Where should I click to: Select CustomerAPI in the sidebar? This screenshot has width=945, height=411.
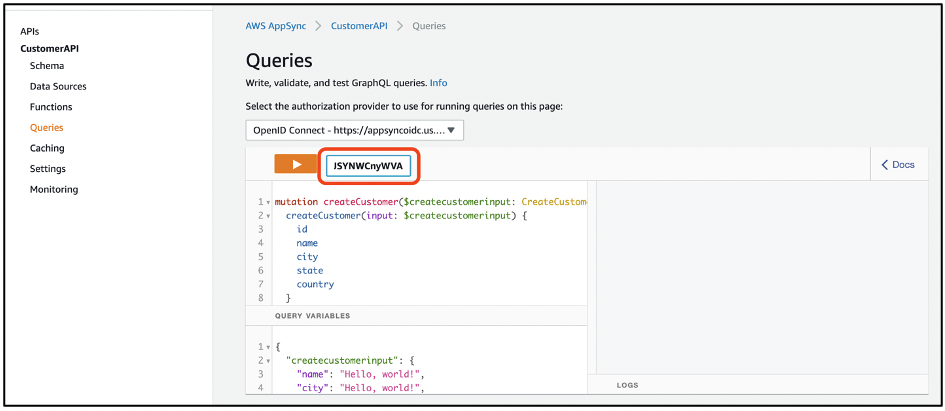pos(49,49)
